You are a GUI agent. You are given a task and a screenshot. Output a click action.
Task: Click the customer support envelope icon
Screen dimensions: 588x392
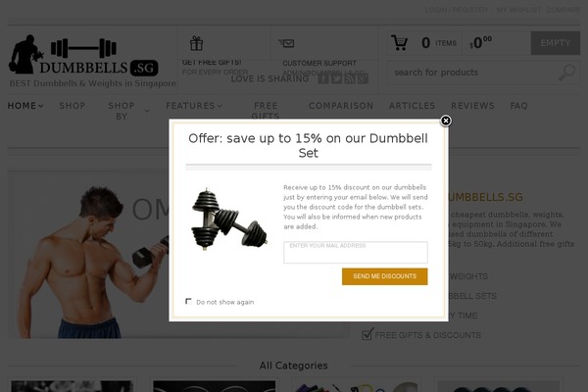[x=286, y=43]
